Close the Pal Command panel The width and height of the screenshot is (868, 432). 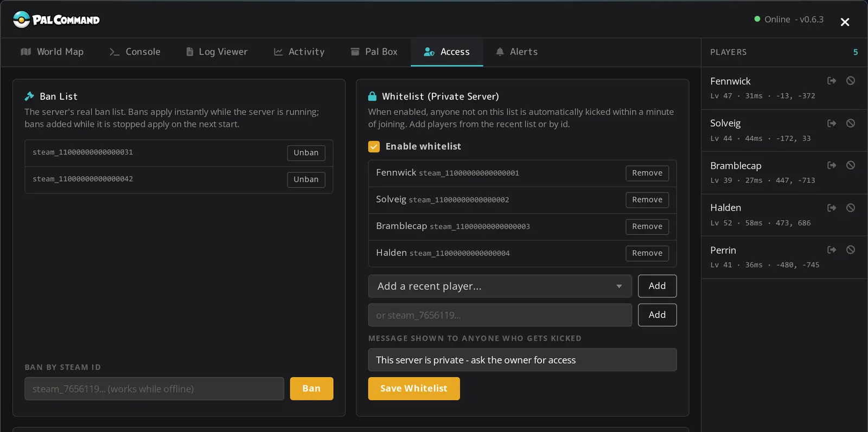[x=845, y=22]
